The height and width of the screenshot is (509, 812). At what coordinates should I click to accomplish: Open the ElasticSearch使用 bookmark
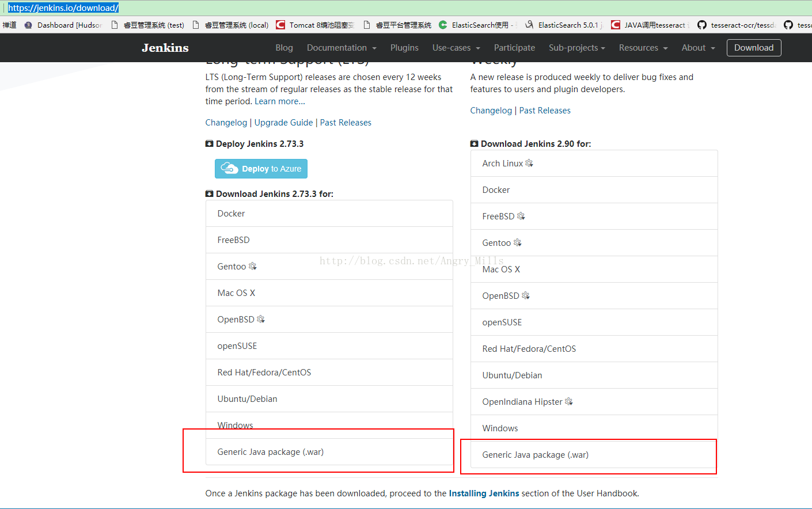point(478,25)
